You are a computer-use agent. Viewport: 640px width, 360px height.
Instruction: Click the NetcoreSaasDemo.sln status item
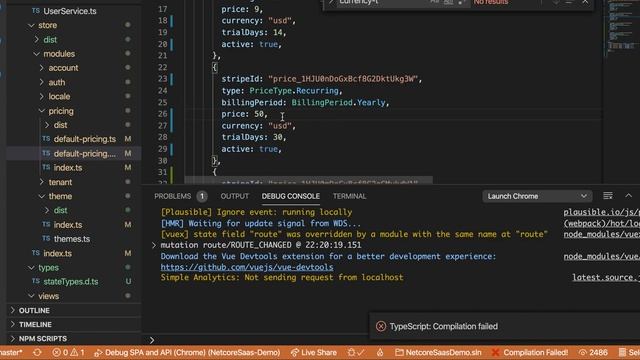[x=438, y=352]
